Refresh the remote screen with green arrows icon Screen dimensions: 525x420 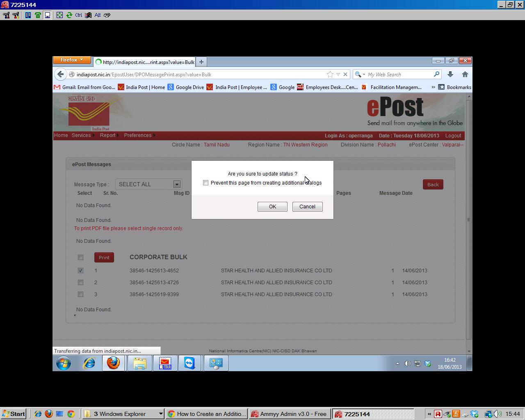[70, 15]
